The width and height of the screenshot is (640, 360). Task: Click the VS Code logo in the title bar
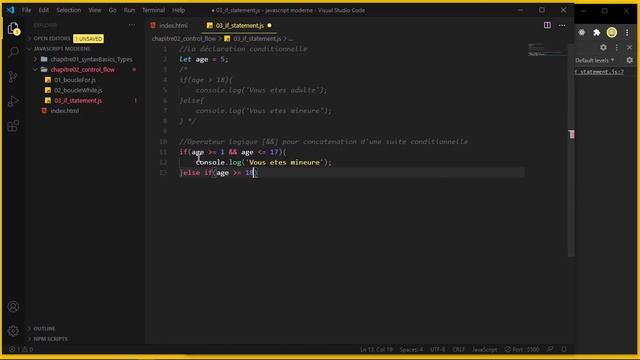pyautogui.click(x=11, y=10)
